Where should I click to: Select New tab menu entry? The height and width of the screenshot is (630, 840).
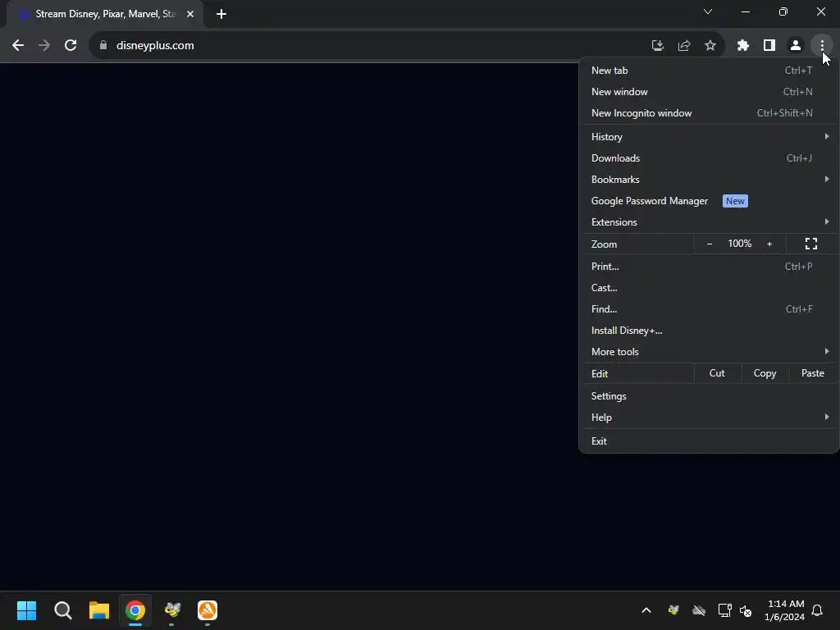[x=710, y=71]
